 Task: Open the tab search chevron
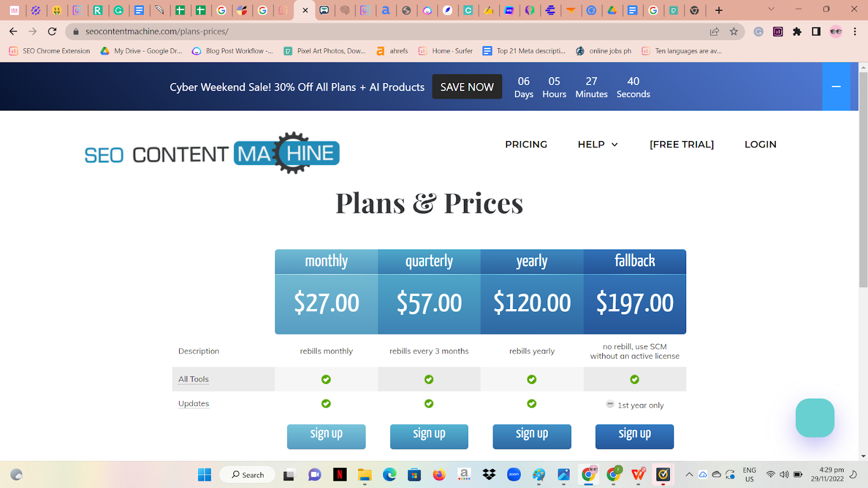click(x=771, y=9)
